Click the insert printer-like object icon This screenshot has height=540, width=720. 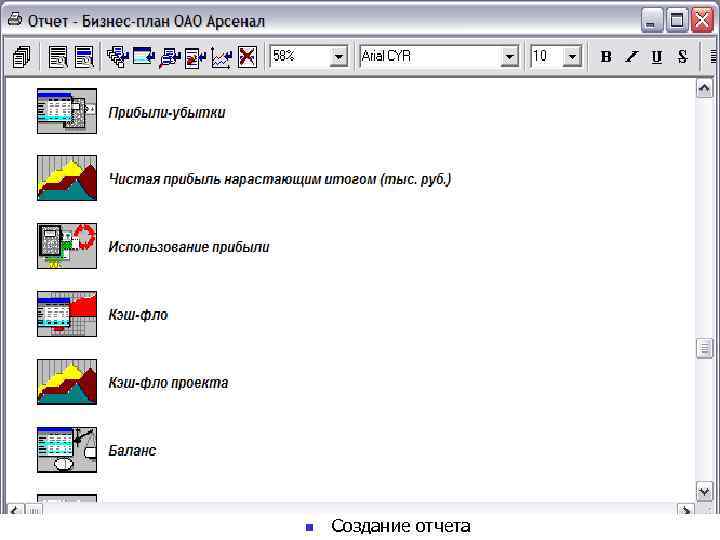[x=170, y=58]
